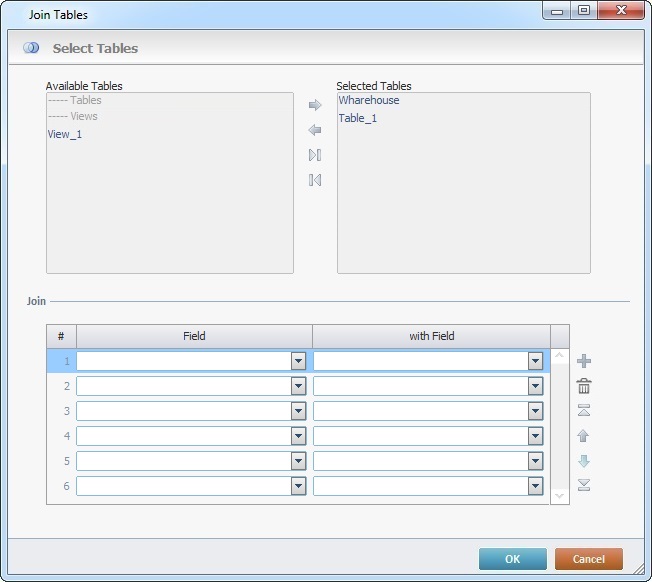Expand the with Field dropdown in row 5
The width and height of the screenshot is (652, 582).
coord(535,461)
